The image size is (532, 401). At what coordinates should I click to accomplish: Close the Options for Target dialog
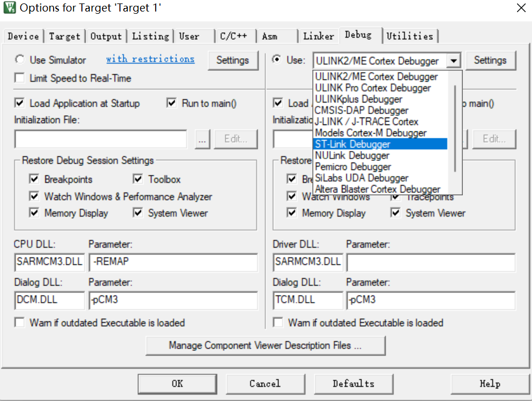point(521,8)
